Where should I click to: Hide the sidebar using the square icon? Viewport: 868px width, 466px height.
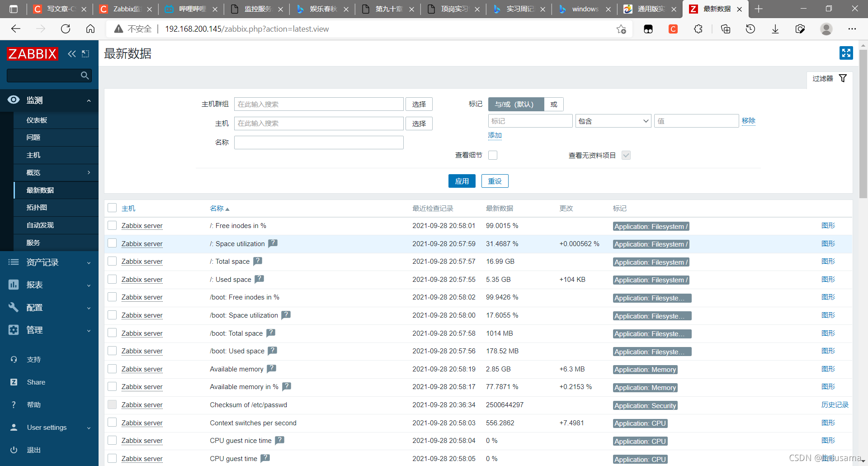click(85, 54)
